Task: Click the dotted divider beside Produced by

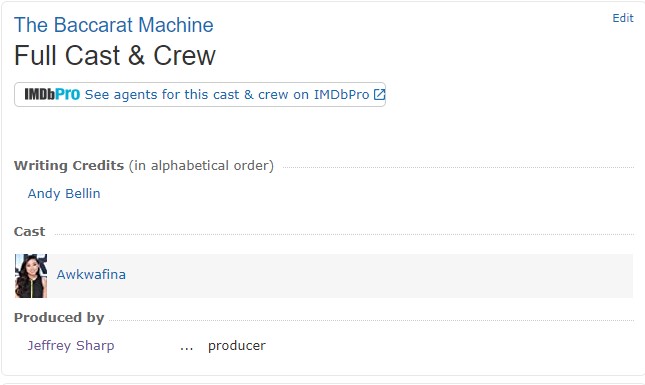Action: [371, 320]
